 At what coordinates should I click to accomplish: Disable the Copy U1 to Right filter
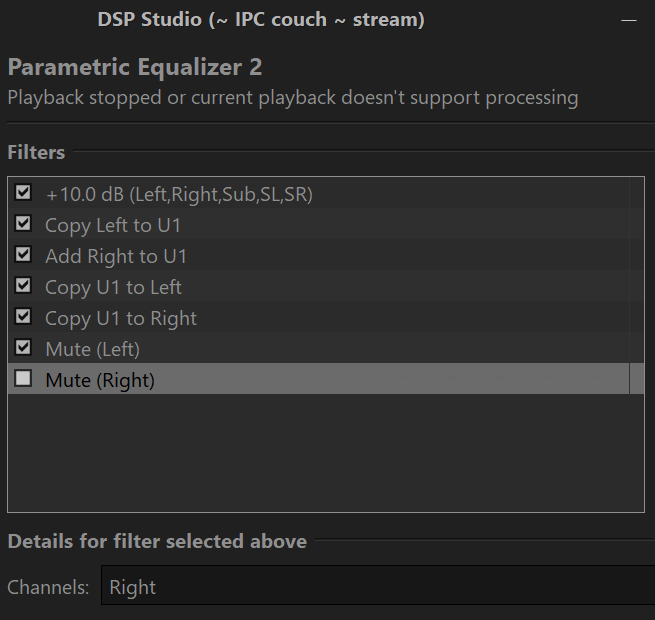click(x=23, y=316)
